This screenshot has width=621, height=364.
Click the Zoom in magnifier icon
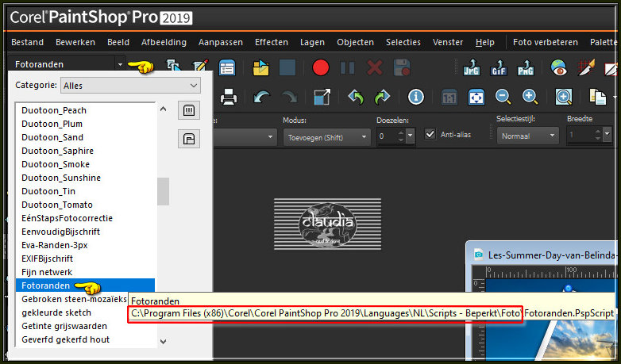530,97
